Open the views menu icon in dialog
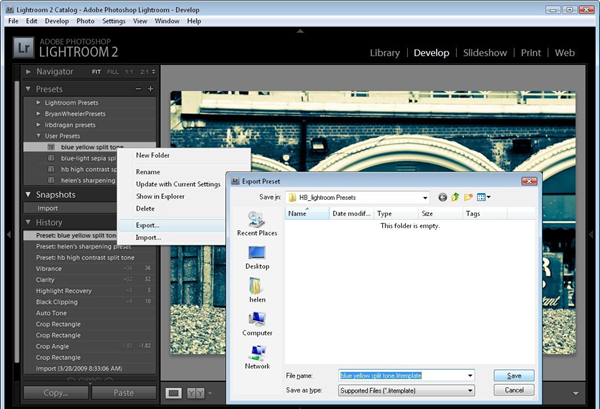 484,197
